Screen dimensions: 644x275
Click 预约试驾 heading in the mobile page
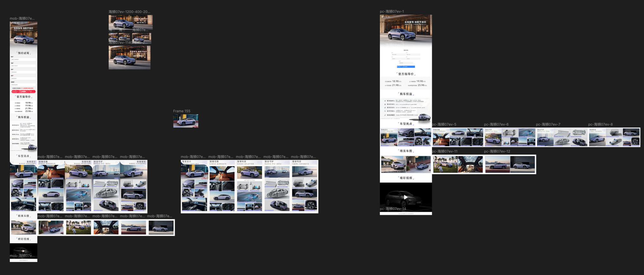coord(24,53)
